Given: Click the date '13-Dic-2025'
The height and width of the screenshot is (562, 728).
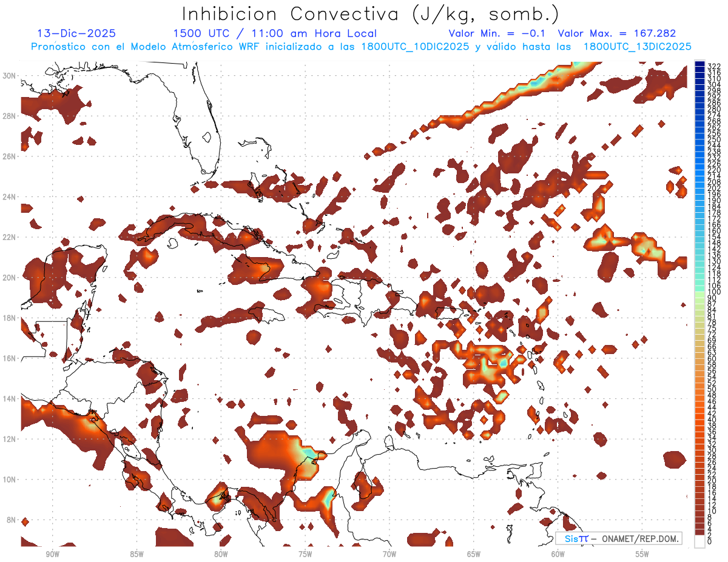Looking at the screenshot, I should pos(76,34).
